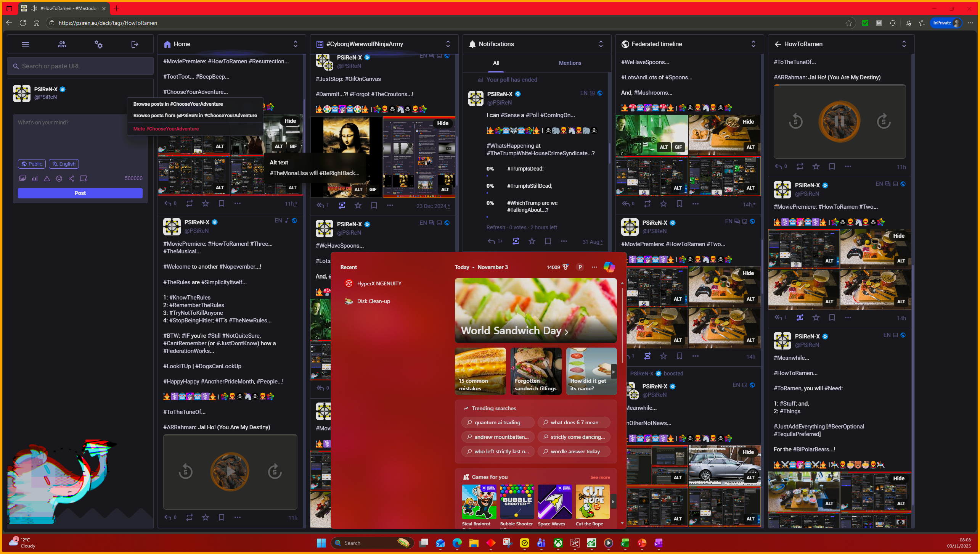This screenshot has height=554, width=980.
Task: Open Xbox app from the taskbar
Action: (x=558, y=543)
